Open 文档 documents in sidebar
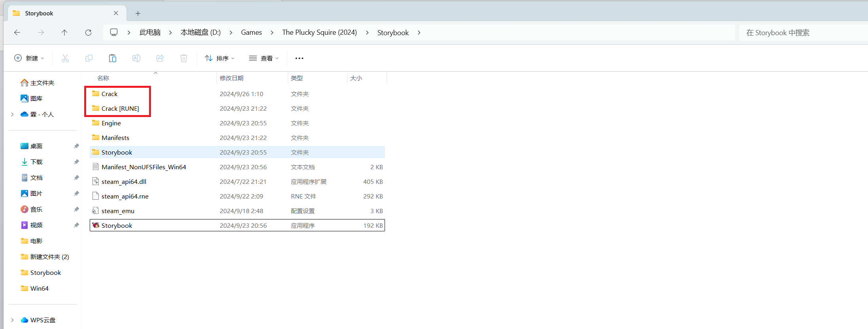The height and width of the screenshot is (329, 868). point(31,178)
